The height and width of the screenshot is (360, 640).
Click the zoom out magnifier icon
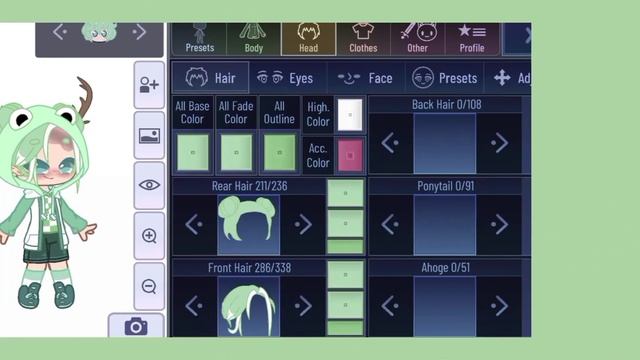pyautogui.click(x=149, y=286)
